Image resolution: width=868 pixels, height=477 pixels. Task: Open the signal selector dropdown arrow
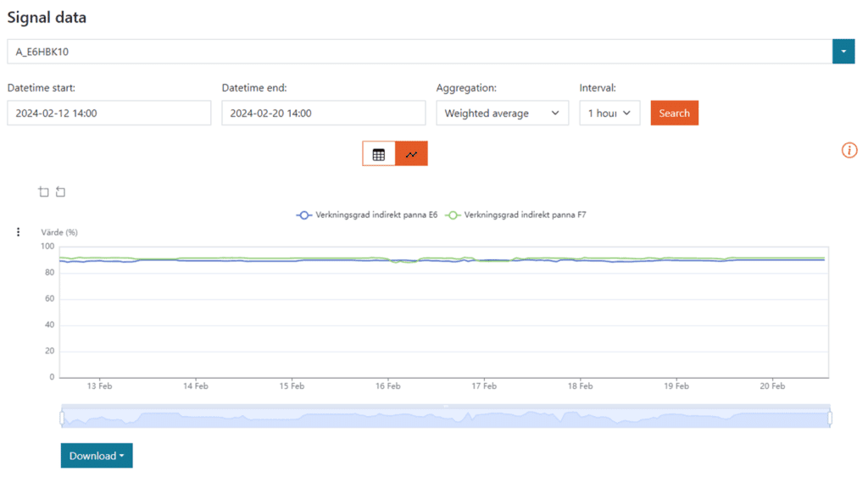click(x=843, y=52)
